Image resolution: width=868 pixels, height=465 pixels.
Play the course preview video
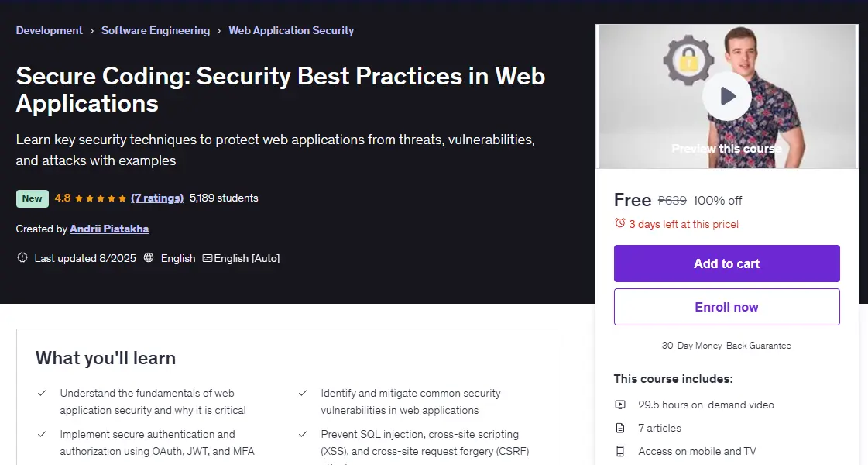(x=727, y=96)
